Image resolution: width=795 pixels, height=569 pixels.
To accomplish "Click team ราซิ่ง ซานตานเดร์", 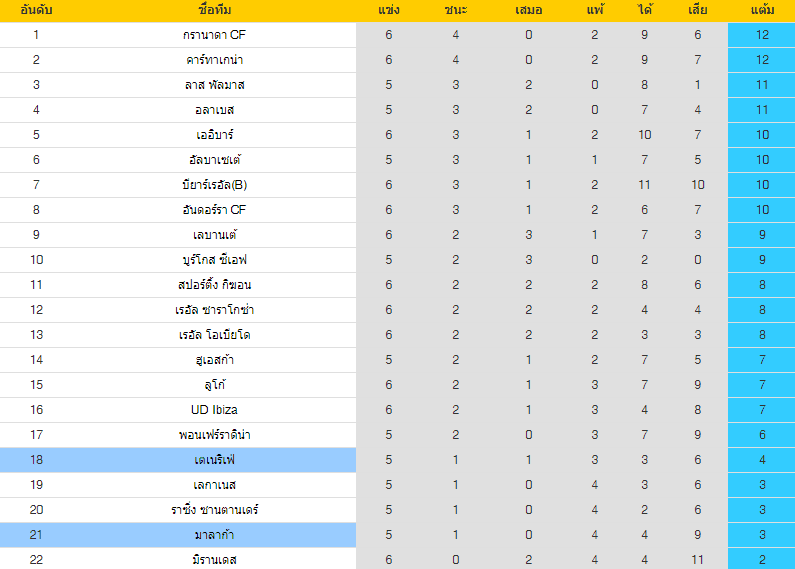I will pos(214,509).
